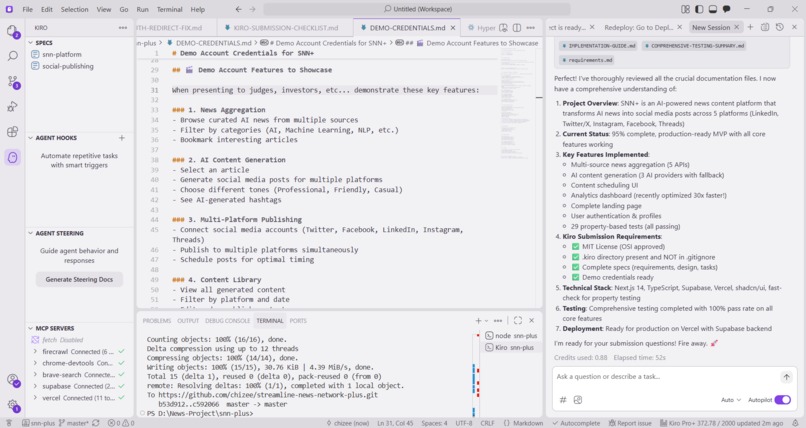Screen dimensions: 806x428
Task: Insert context with the hash icon in chat
Action: click(563, 400)
